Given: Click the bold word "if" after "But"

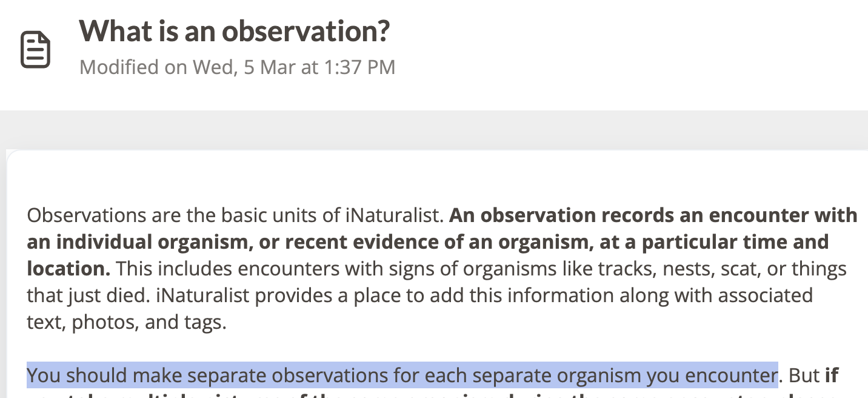Looking at the screenshot, I should 832,375.
